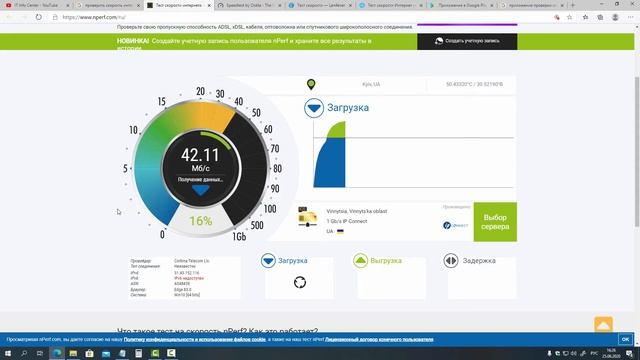Click the latency icon next to 'Задержка'
This screenshot has width=640, height=360.
[x=451, y=260]
